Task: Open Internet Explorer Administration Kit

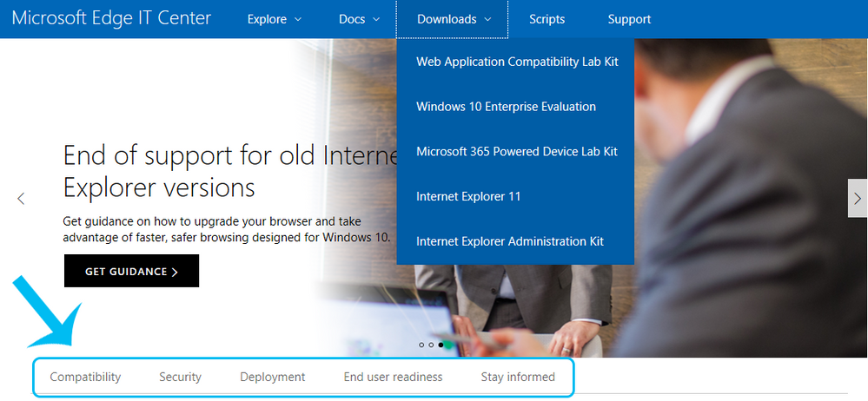Action: point(510,241)
